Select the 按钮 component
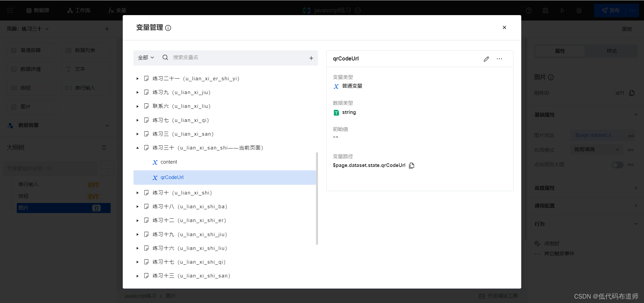 click(32, 88)
